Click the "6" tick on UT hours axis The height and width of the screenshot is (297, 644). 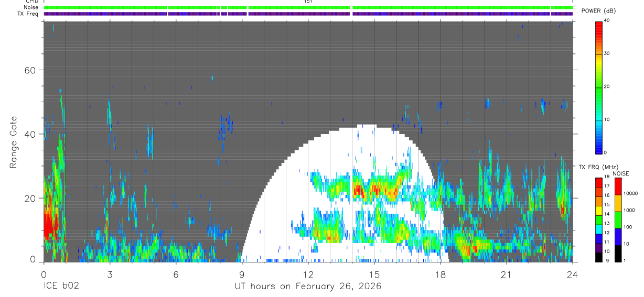(176, 274)
